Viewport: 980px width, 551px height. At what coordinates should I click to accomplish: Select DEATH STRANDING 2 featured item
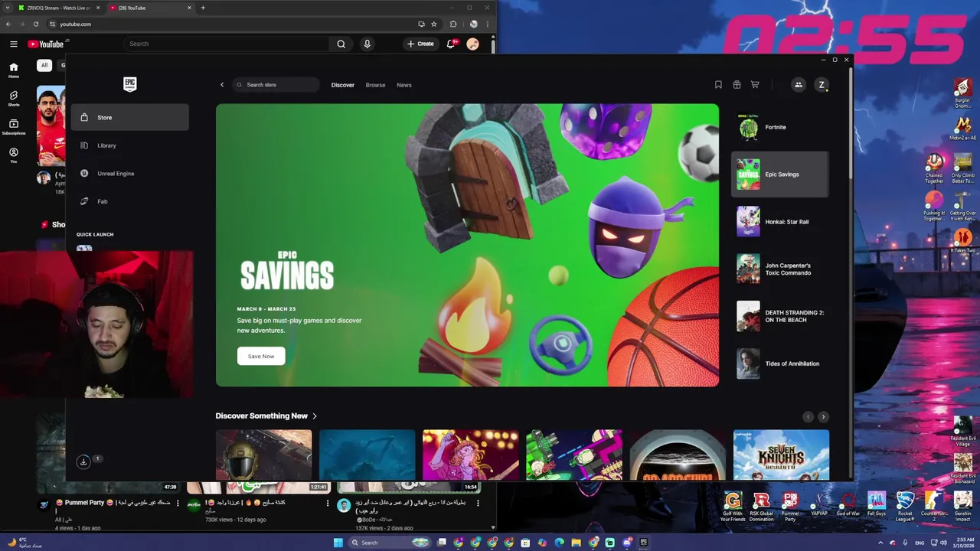click(x=779, y=316)
